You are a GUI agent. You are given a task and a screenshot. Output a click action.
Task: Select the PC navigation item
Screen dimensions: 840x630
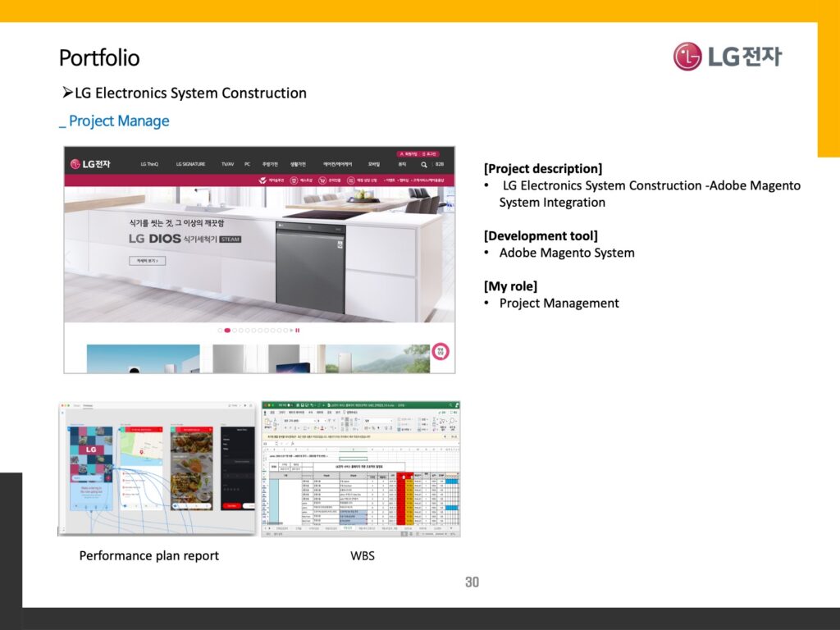tap(247, 164)
